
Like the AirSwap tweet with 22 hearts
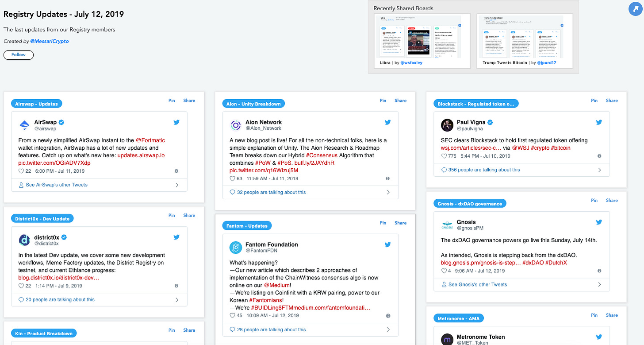tap(21, 171)
